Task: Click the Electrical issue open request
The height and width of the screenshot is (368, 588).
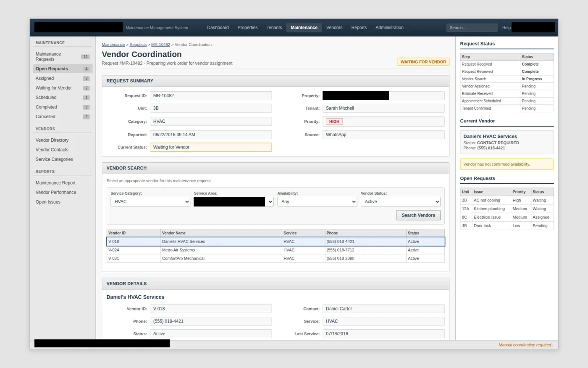Action: coord(507,217)
